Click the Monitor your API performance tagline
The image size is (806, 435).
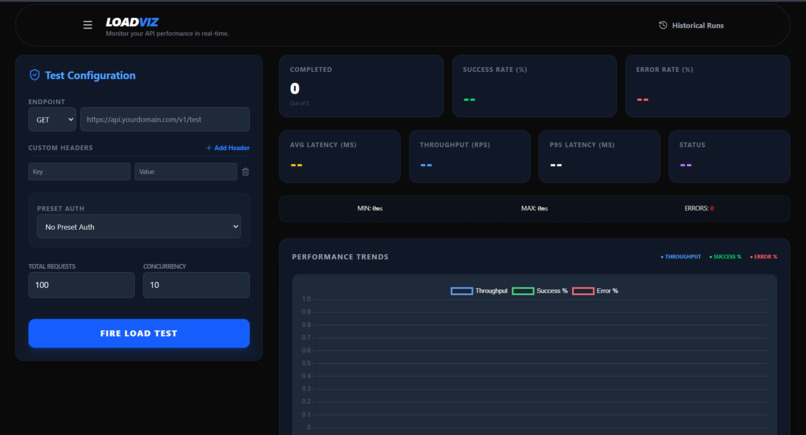pos(168,33)
